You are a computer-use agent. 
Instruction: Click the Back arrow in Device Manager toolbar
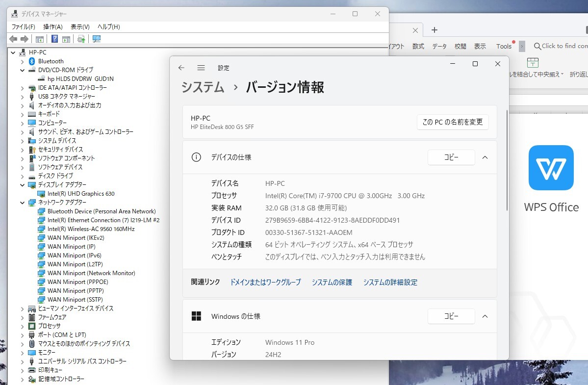13,39
